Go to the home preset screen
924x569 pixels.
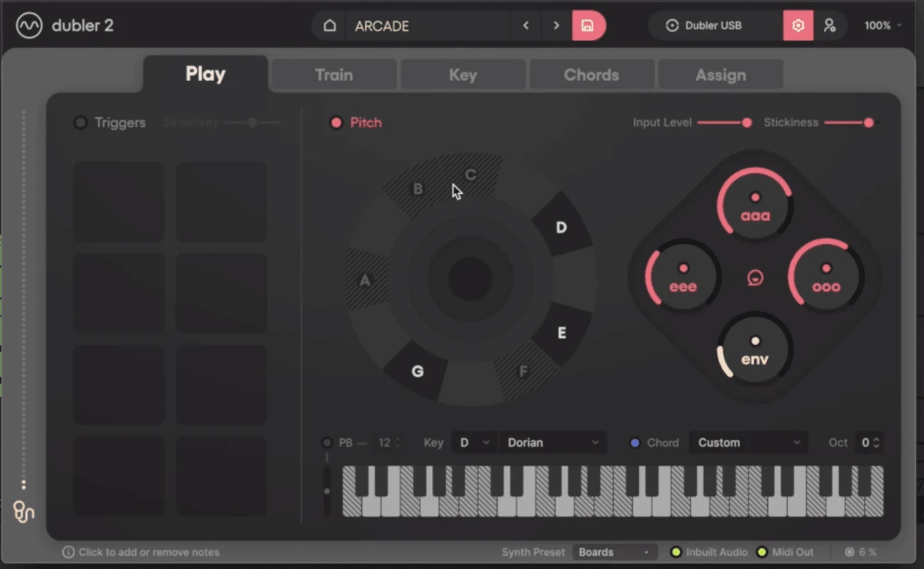[x=330, y=25]
